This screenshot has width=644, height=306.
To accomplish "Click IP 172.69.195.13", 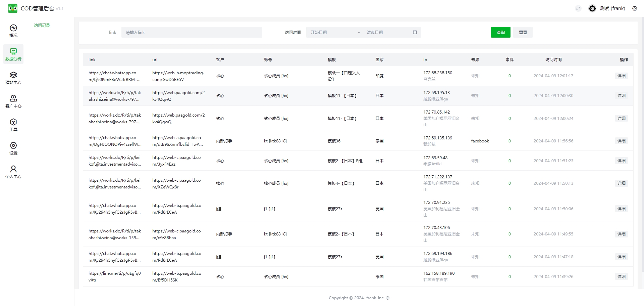I will pos(436,92).
